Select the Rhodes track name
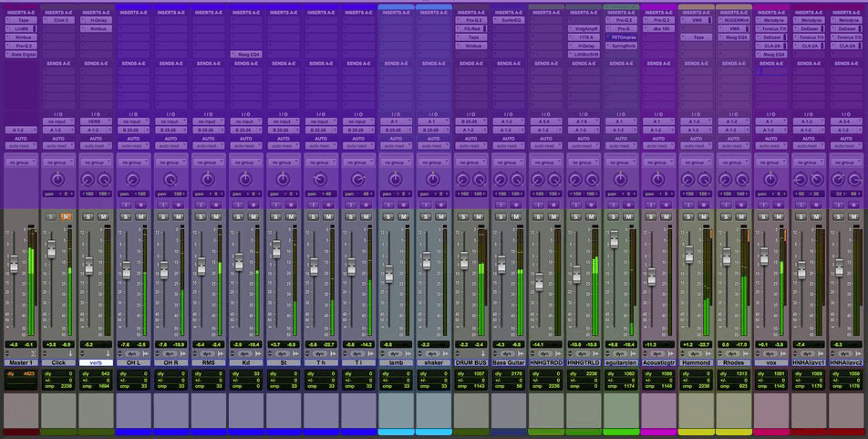This screenshot has height=439, width=868. click(x=733, y=362)
